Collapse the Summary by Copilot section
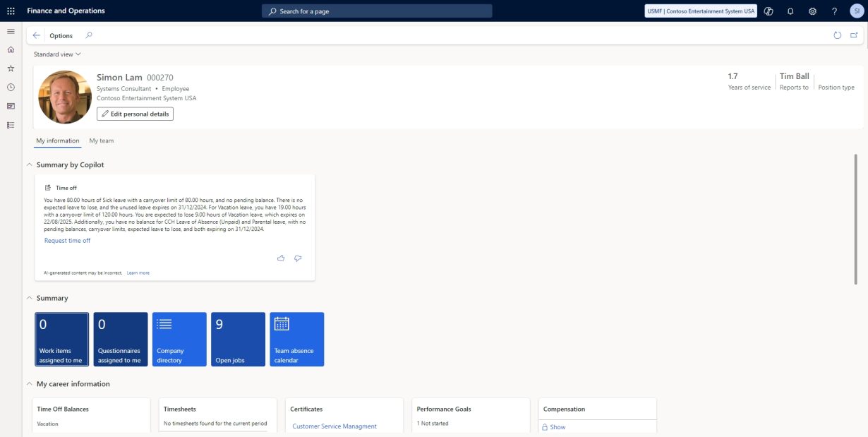This screenshot has width=868, height=437. click(29, 164)
